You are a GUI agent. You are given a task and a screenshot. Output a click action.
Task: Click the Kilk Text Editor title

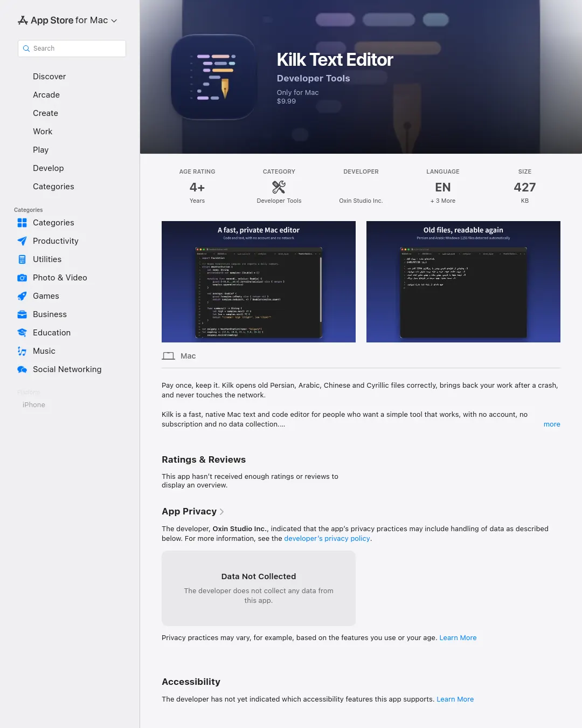tap(335, 59)
